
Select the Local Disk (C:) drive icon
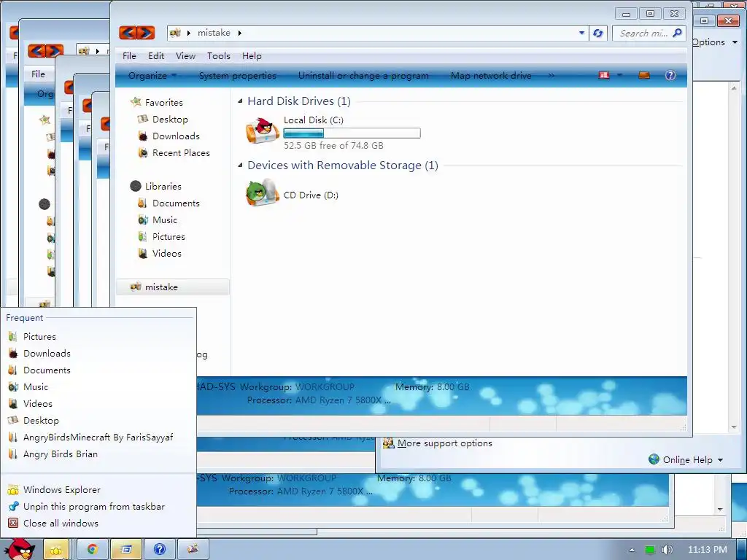coord(262,130)
